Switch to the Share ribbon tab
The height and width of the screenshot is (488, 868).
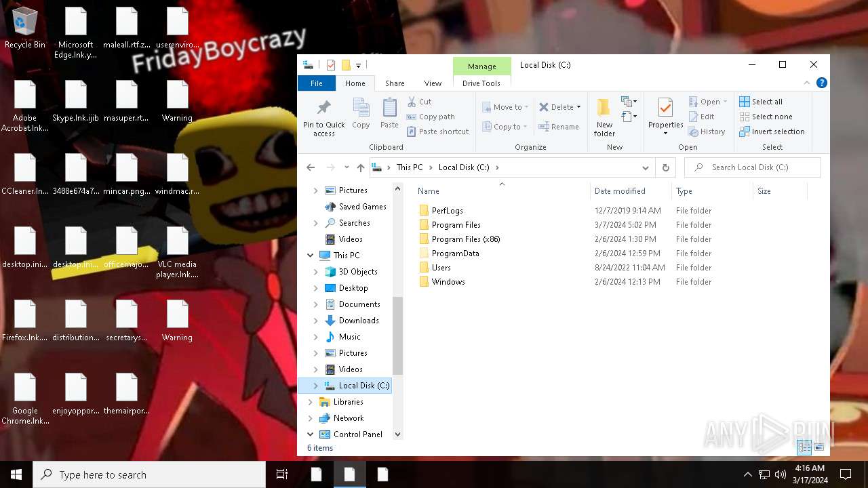(395, 83)
